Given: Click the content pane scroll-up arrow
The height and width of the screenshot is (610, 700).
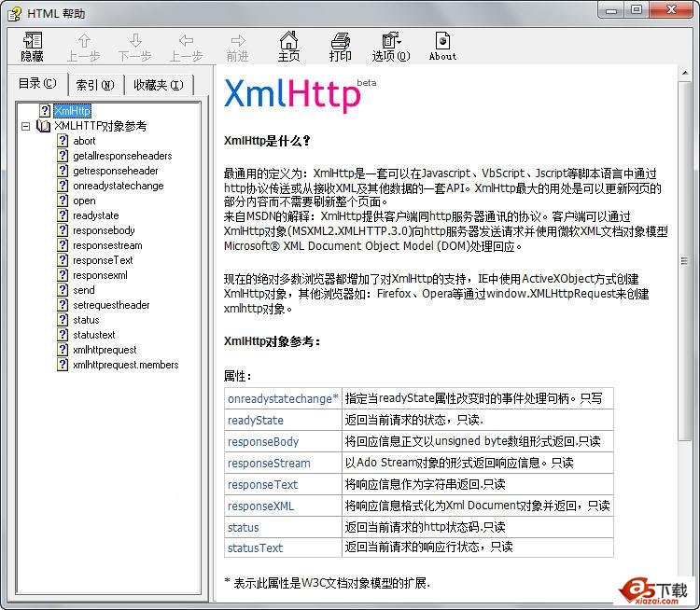Looking at the screenshot, I should [x=684, y=72].
